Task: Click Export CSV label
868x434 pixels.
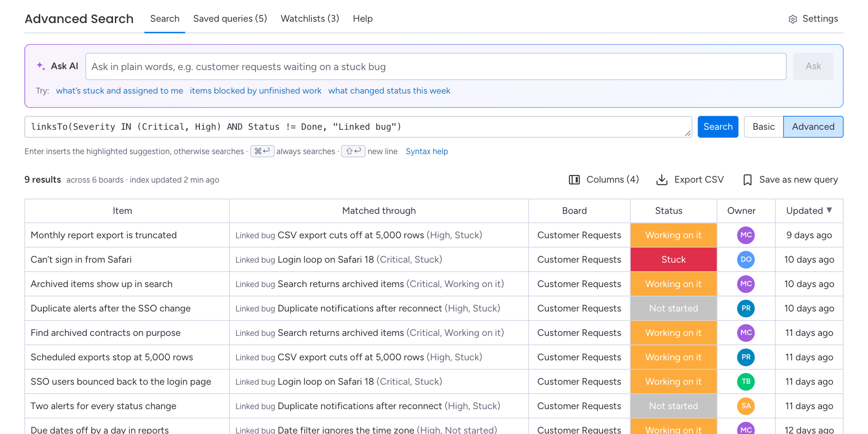Action: pos(699,179)
